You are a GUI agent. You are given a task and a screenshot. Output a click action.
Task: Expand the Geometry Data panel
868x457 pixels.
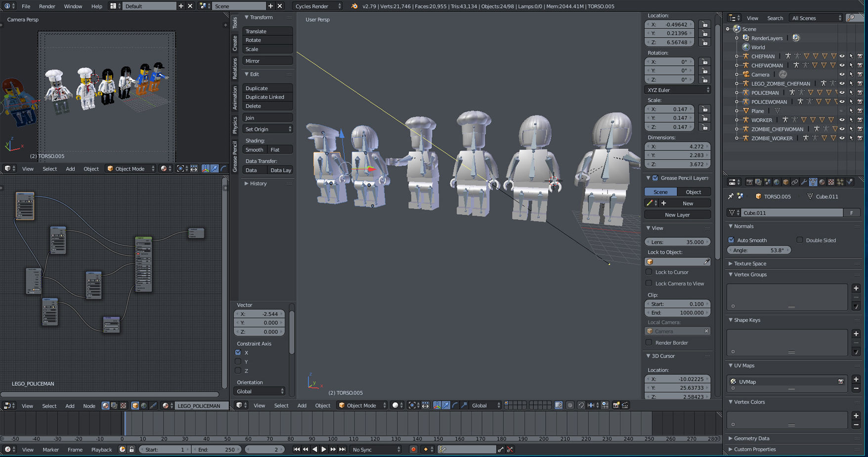pyautogui.click(x=751, y=438)
